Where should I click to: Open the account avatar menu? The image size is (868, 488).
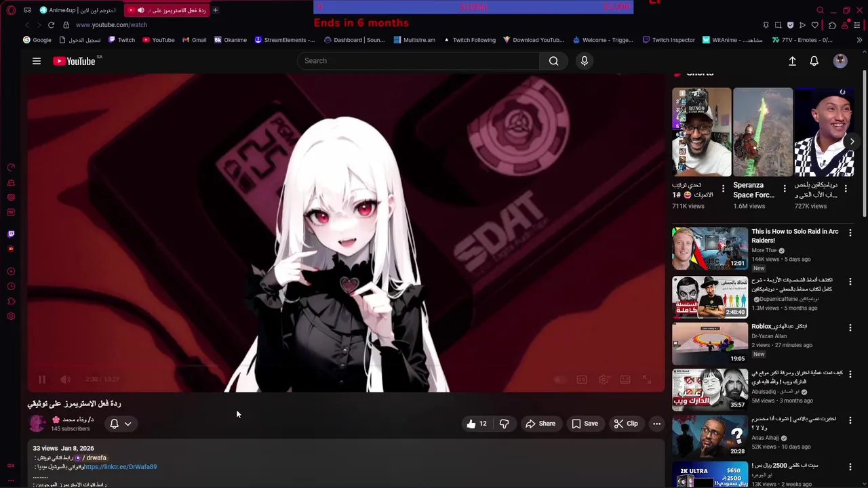click(840, 61)
